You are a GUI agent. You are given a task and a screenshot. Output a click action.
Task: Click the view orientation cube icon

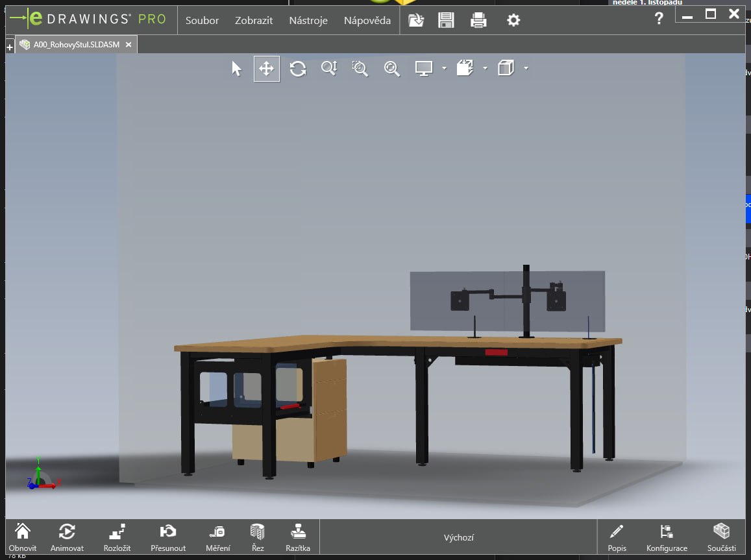tap(465, 68)
